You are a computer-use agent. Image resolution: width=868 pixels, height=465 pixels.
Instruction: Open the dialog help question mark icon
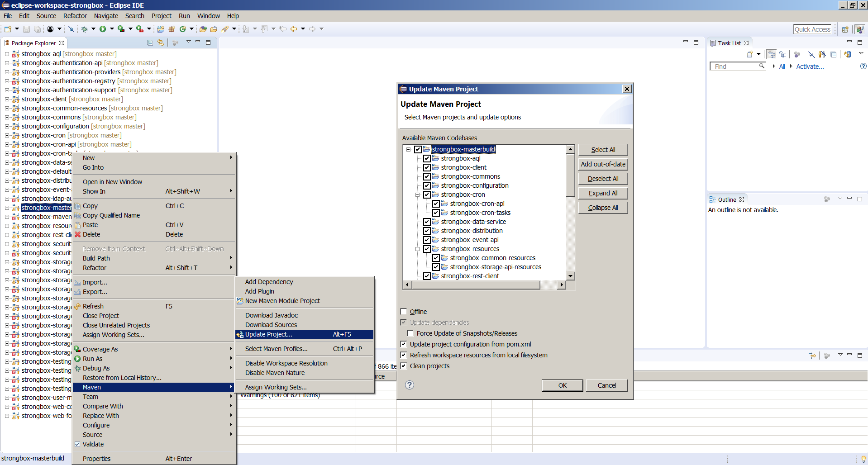tap(409, 385)
